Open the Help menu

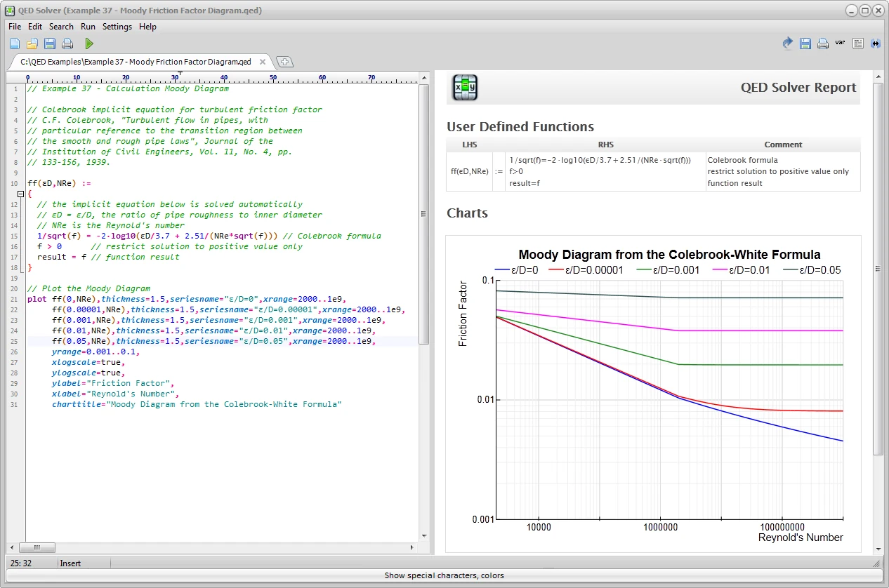[147, 27]
